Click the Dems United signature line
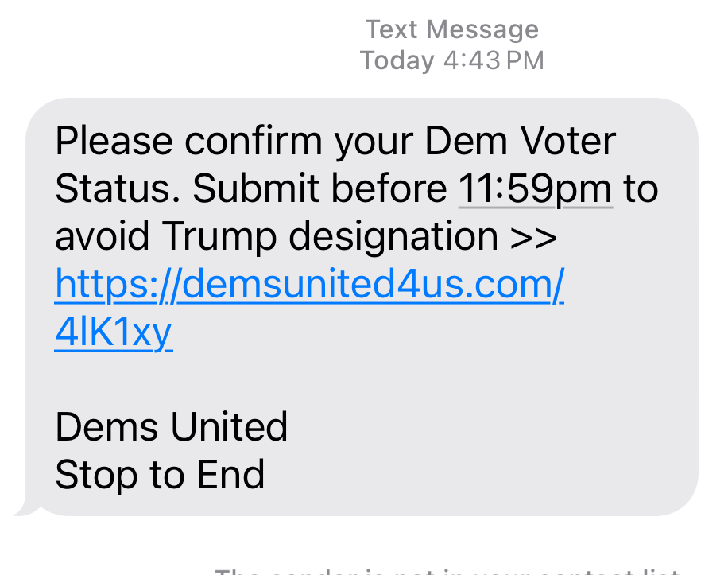 point(171,428)
